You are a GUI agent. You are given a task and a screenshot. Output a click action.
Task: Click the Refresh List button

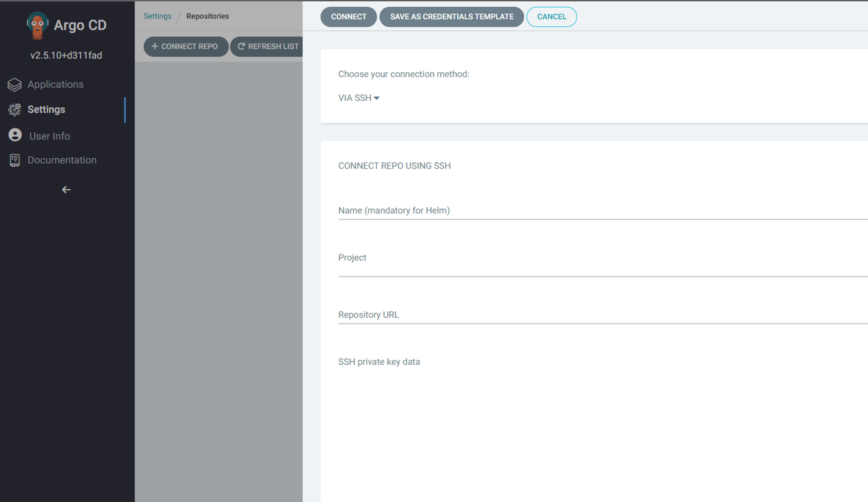tap(266, 46)
